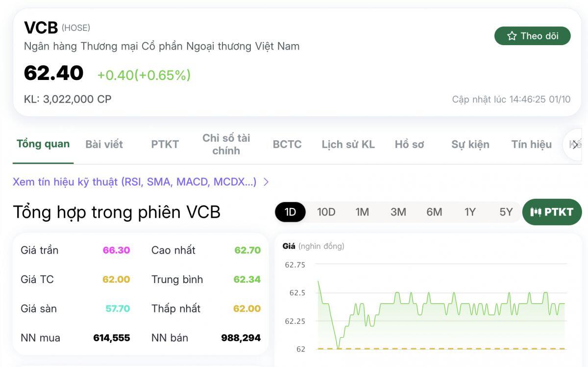Switch to Tổng quan tab
The image size is (588, 367).
click(x=43, y=144)
